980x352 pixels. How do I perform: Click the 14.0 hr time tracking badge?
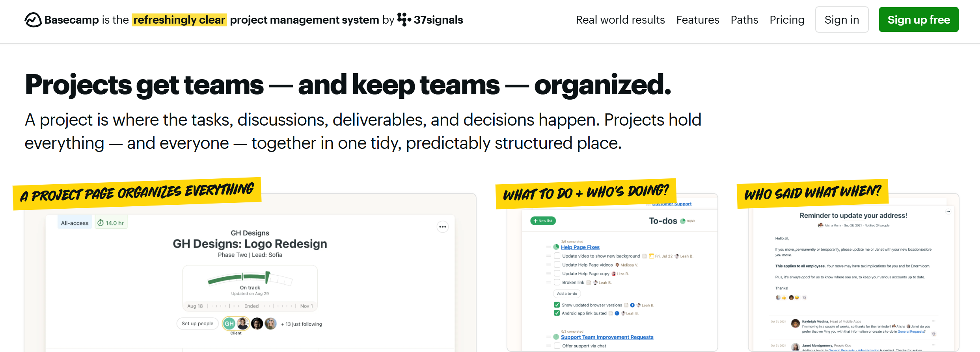(111, 223)
